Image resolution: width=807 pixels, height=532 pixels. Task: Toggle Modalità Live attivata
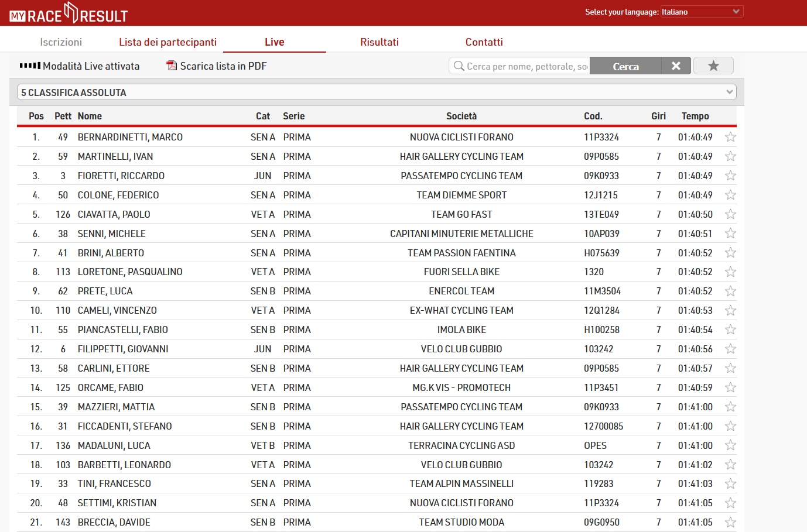point(80,66)
